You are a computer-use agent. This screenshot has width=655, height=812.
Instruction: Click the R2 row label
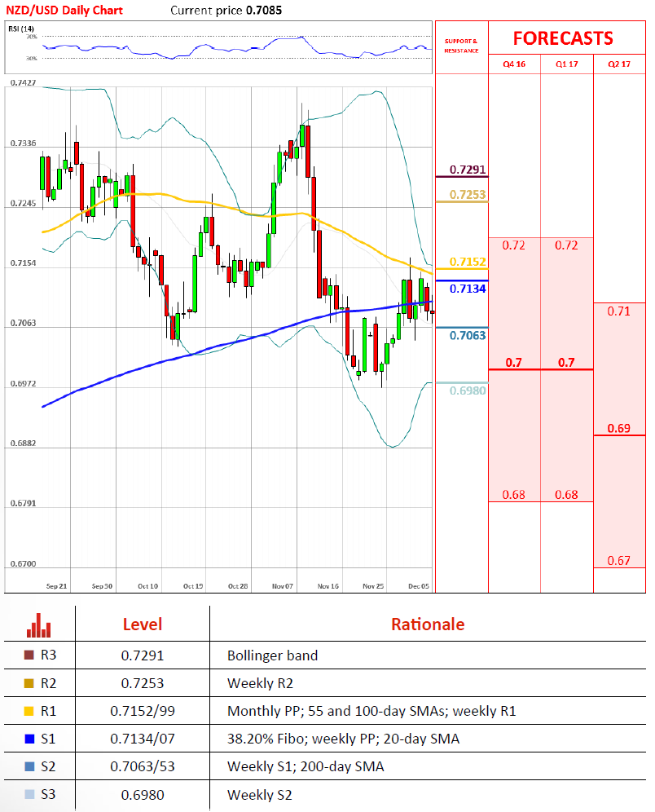pos(48,683)
